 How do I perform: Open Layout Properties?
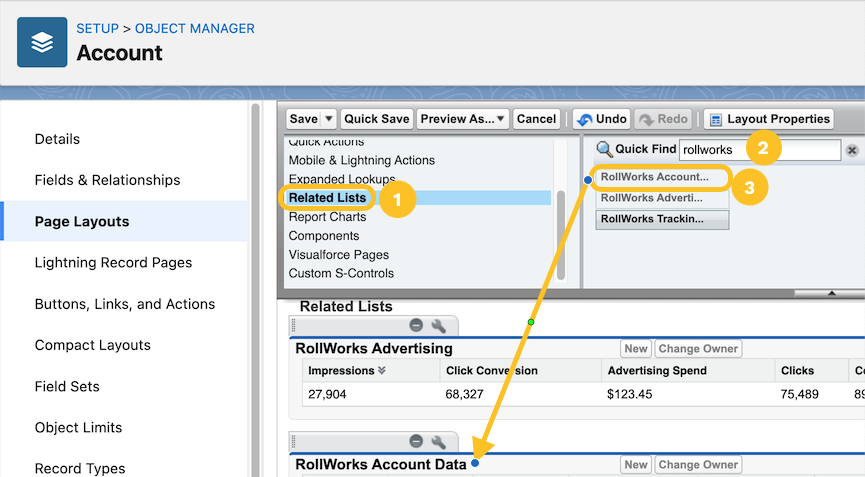coord(769,119)
